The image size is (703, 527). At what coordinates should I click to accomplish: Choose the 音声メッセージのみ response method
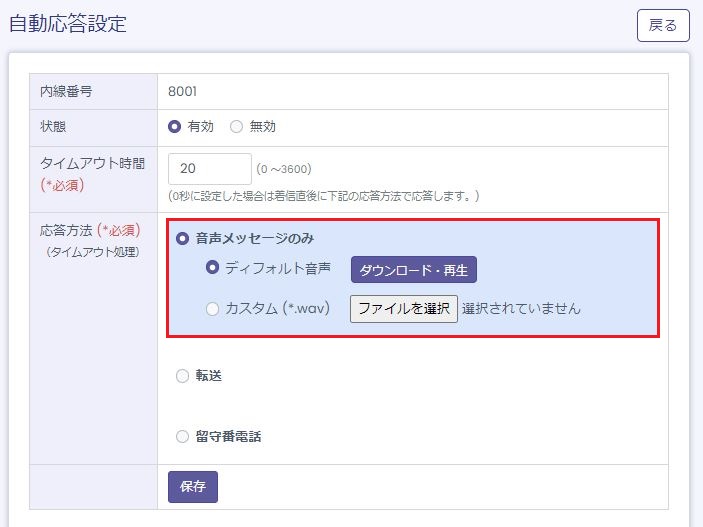click(x=182, y=238)
